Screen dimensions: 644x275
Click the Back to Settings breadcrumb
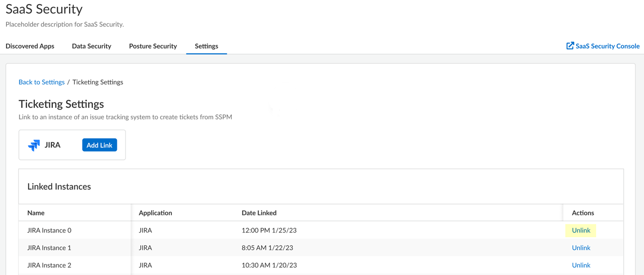[x=41, y=82]
